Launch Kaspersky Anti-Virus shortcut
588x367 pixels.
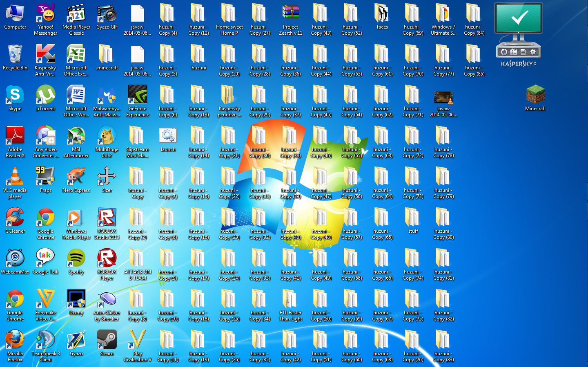coord(46,61)
